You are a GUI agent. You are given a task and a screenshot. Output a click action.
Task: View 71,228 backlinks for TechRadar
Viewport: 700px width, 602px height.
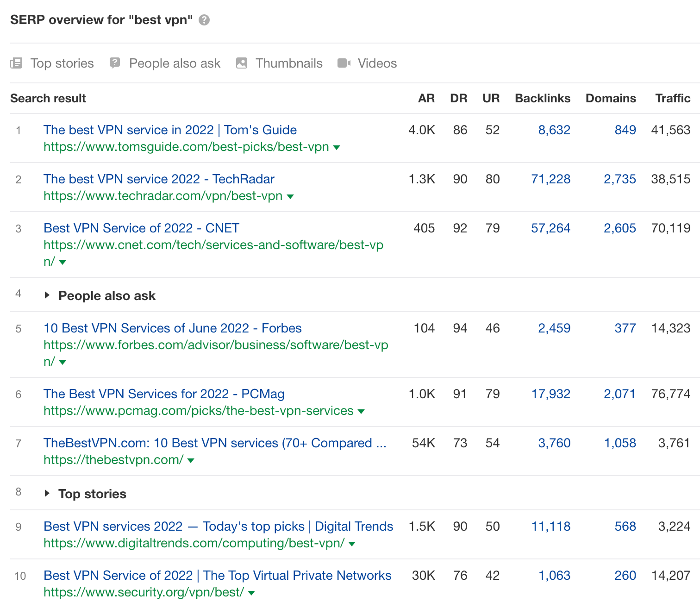[x=551, y=179]
